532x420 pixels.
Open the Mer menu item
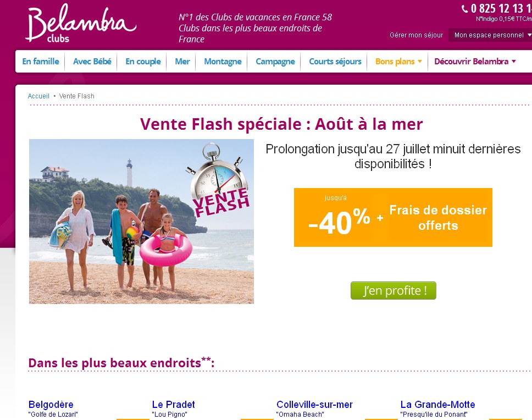[x=182, y=62]
